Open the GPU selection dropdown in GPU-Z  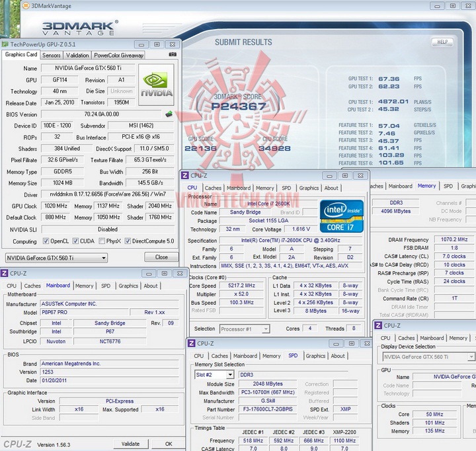pos(56,258)
